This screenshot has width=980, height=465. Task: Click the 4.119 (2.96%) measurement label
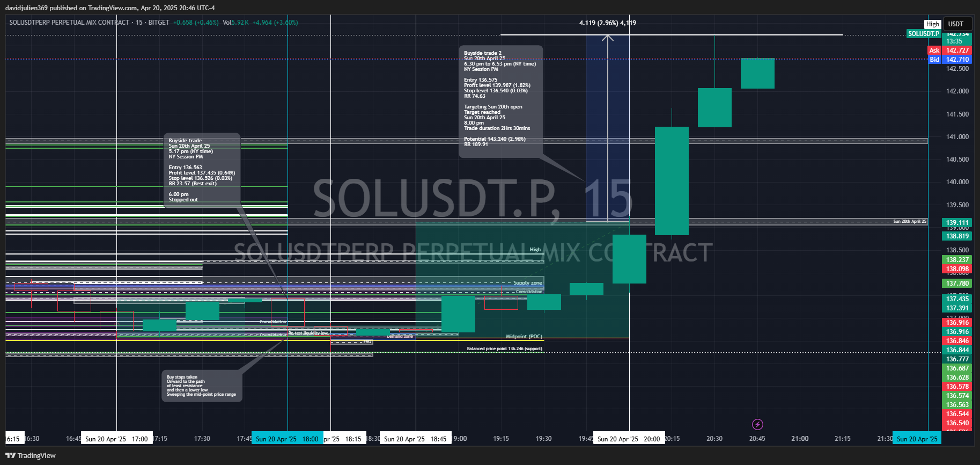[607, 23]
